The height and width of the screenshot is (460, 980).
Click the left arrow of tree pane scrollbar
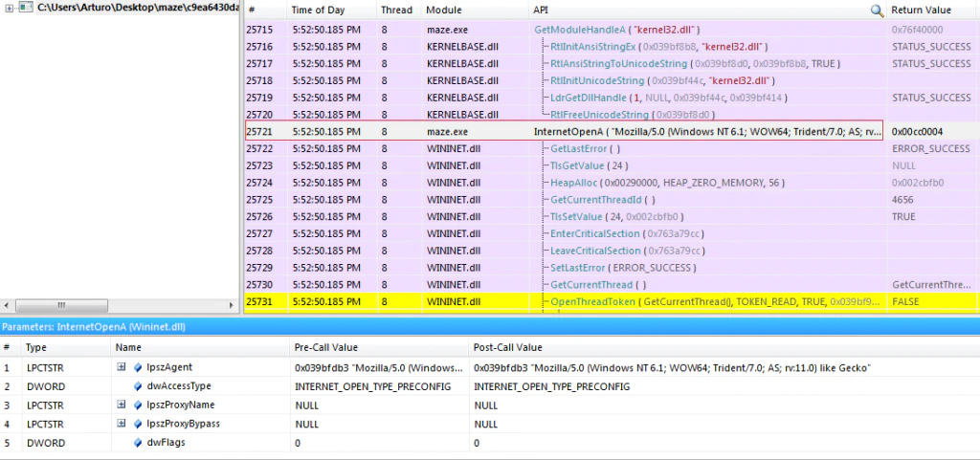point(7,306)
